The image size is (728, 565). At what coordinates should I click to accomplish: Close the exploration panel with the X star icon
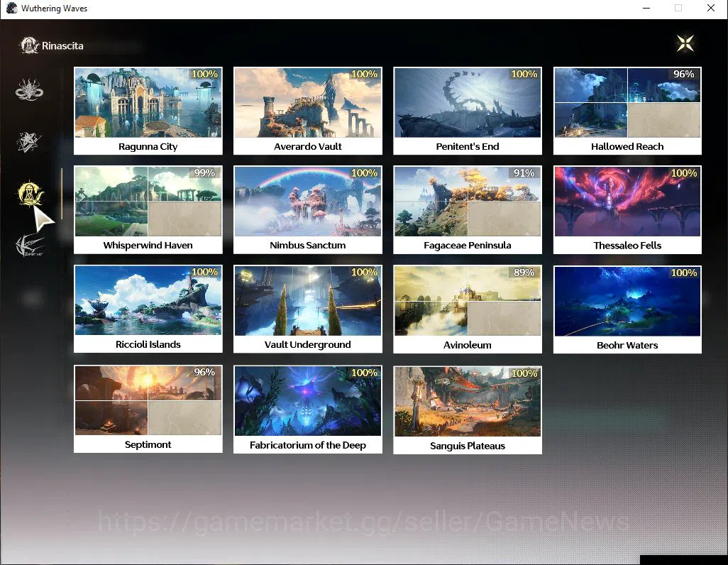[685, 44]
